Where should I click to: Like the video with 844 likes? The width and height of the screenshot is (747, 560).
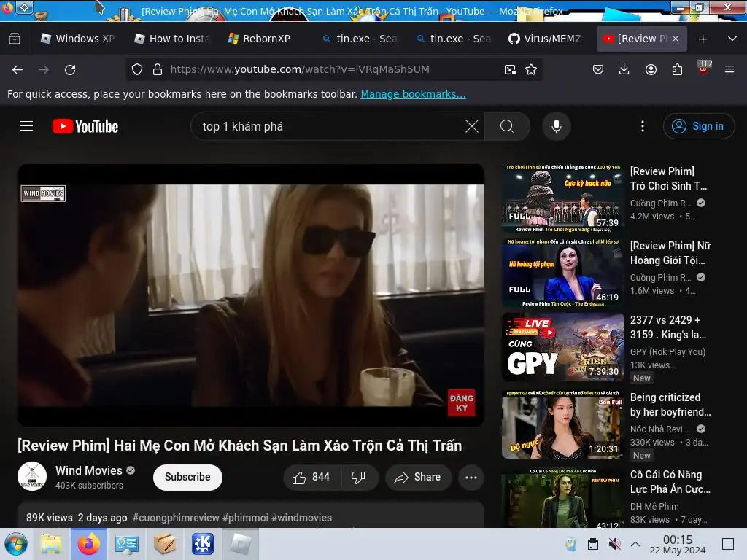312,477
